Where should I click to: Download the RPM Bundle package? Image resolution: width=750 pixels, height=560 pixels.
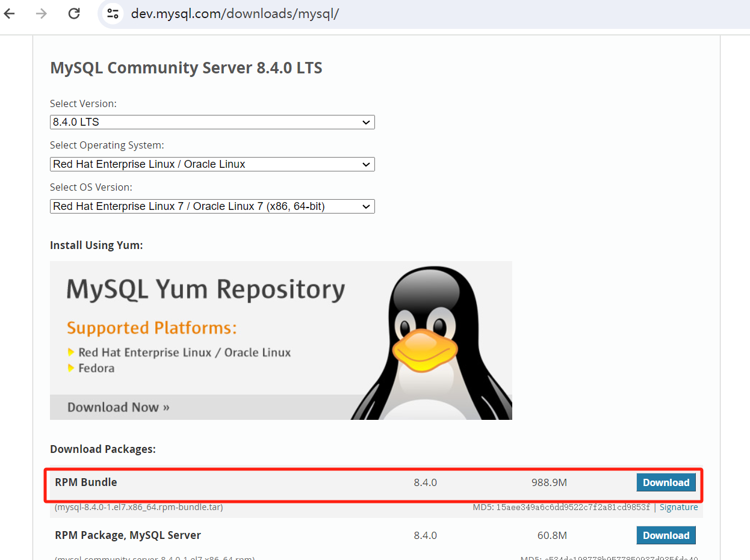[666, 482]
